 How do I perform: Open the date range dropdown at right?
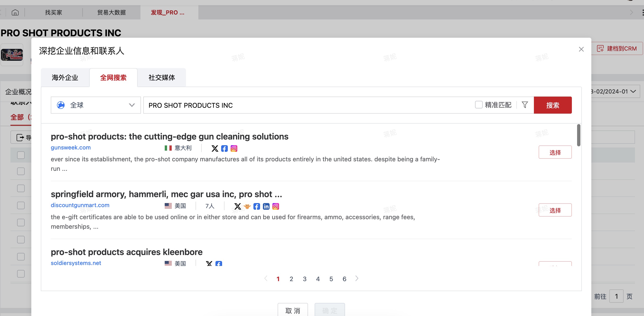coord(615,92)
